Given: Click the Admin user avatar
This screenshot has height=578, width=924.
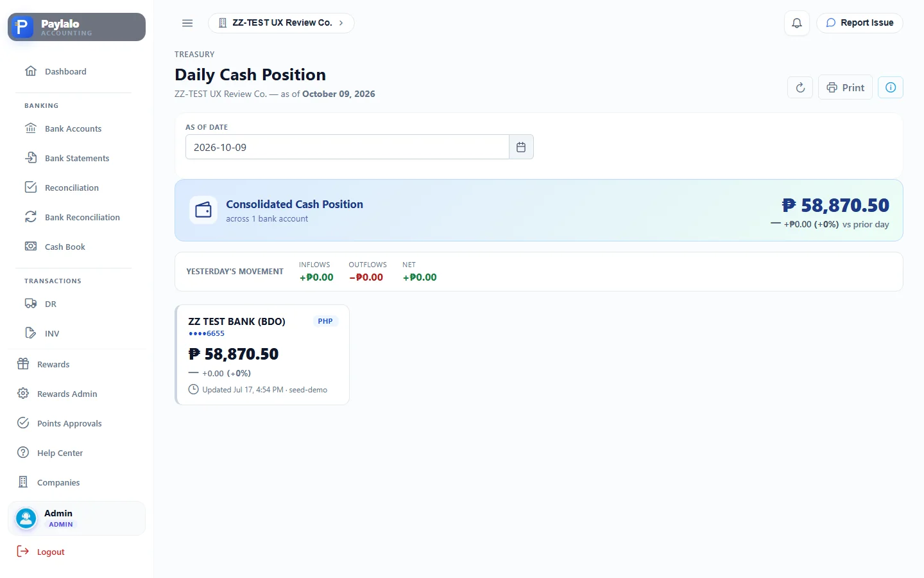Looking at the screenshot, I should (26, 518).
